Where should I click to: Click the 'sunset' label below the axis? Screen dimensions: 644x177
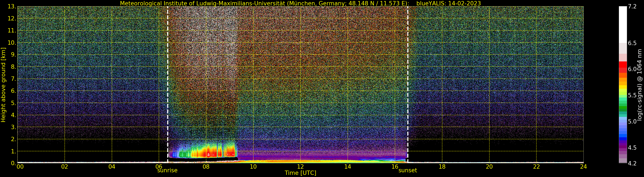pyautogui.click(x=408, y=171)
